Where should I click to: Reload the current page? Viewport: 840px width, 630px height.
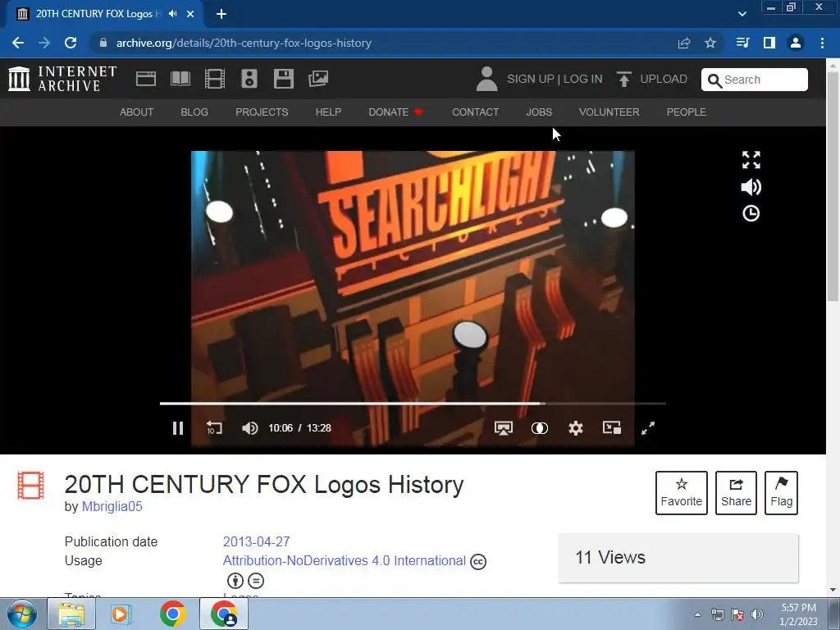pos(71,43)
